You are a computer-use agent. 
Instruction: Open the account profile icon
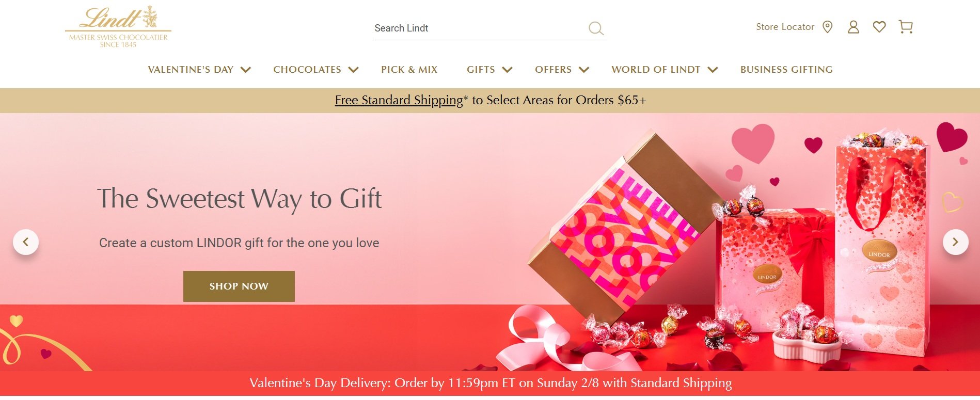point(853,27)
